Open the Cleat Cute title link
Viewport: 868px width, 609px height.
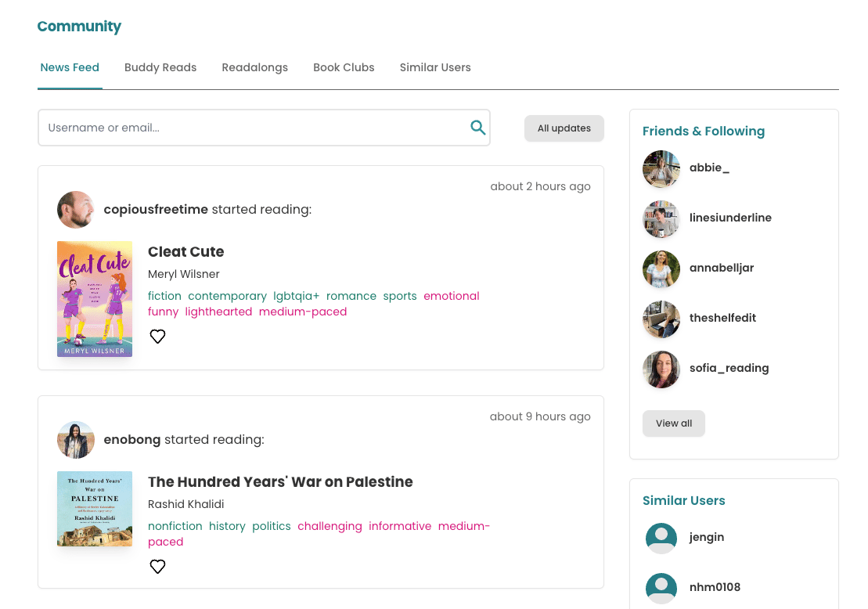[x=186, y=252]
